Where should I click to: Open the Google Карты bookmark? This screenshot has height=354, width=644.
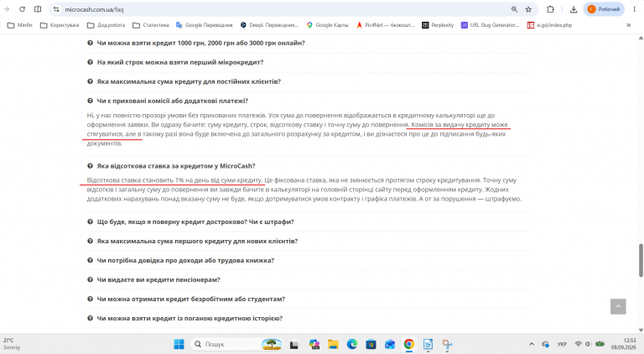point(327,25)
